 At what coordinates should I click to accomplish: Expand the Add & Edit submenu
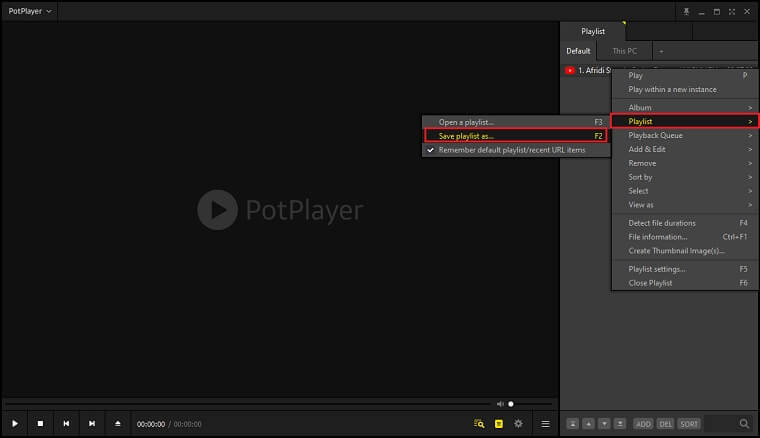pos(685,149)
